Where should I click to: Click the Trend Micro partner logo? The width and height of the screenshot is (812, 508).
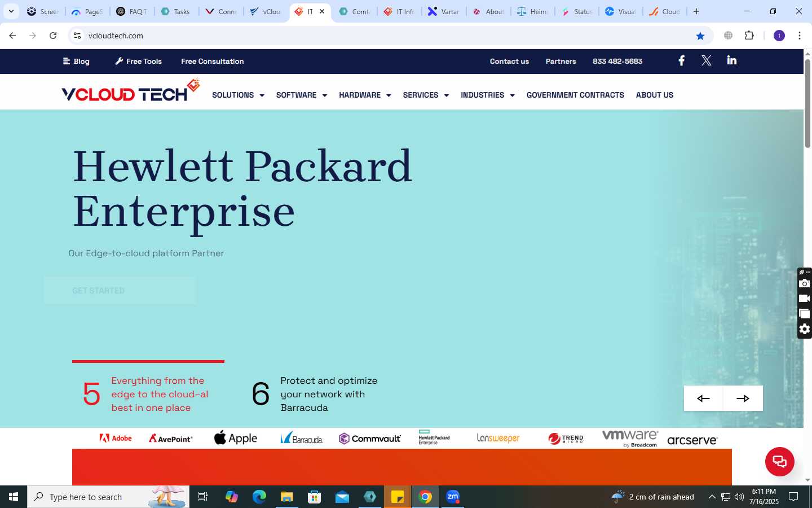click(566, 439)
